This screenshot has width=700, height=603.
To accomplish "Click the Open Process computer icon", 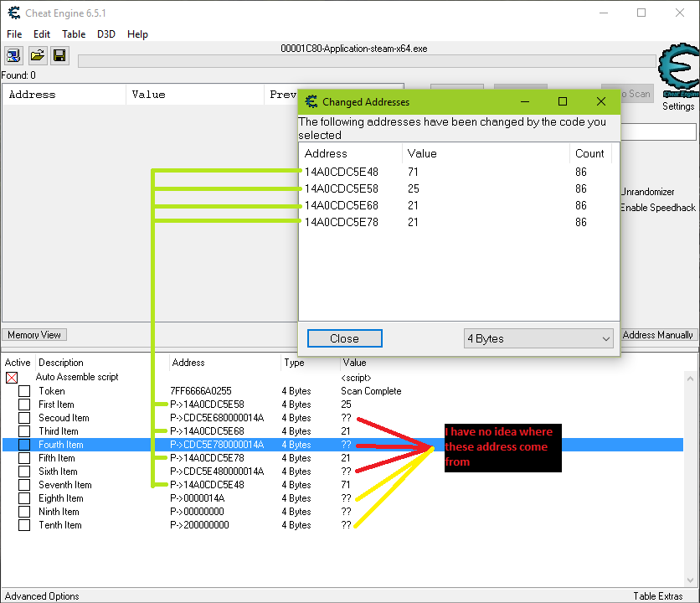I will 14,55.
